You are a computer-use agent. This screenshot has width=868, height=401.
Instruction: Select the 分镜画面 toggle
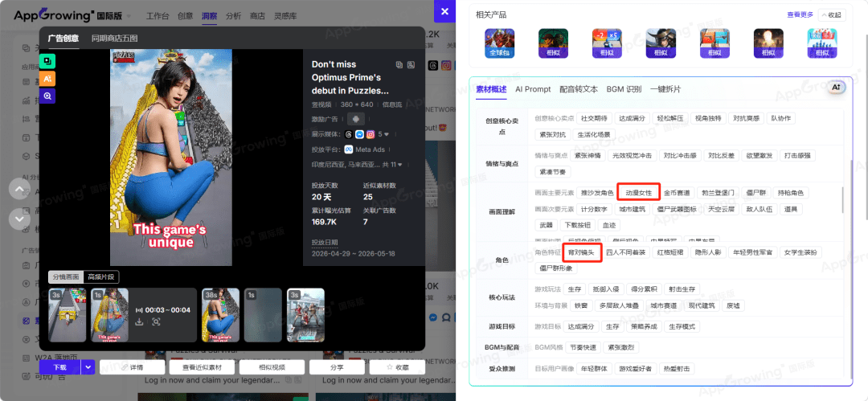pyautogui.click(x=66, y=277)
